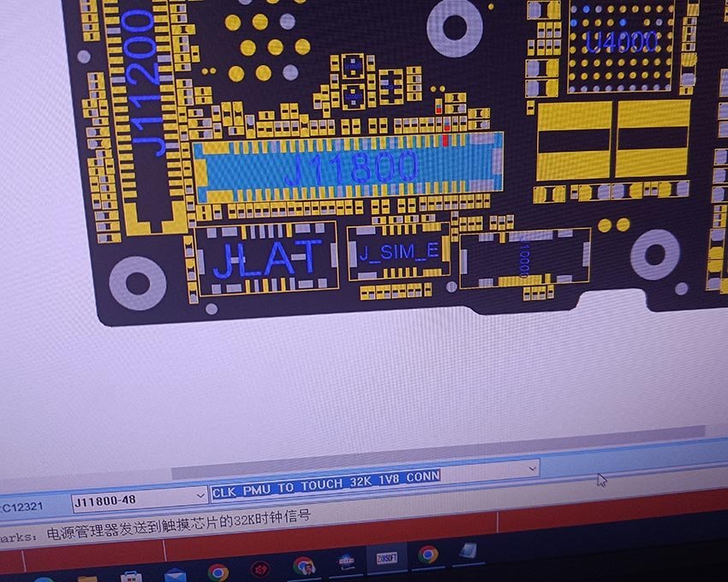Open the J11800-48 pin dropdown

coord(200,496)
